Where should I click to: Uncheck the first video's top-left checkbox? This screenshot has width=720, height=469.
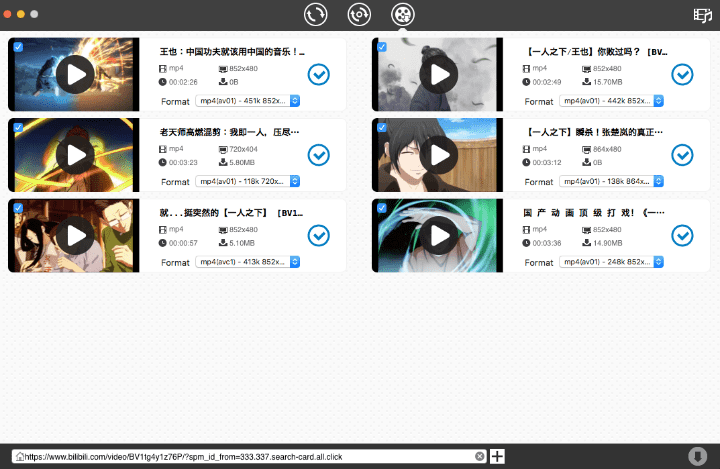[x=17, y=46]
